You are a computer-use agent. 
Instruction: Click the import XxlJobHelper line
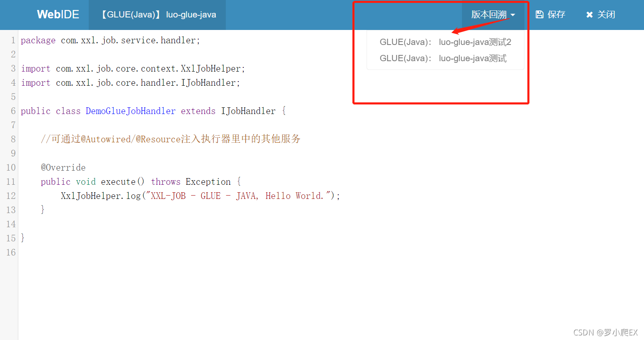click(x=133, y=69)
